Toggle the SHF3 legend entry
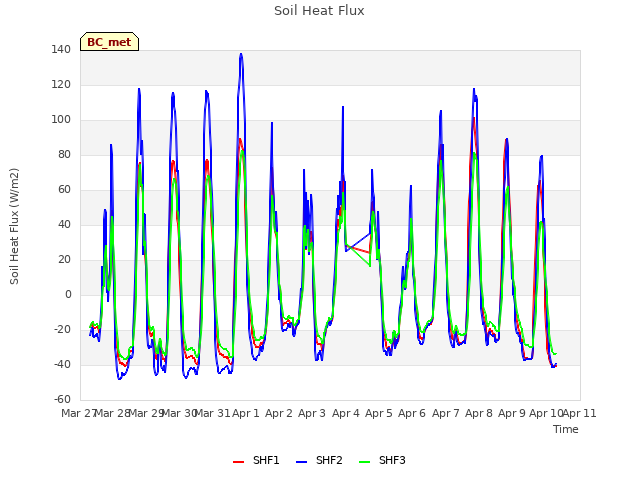This screenshot has width=640, height=480. coord(382,460)
